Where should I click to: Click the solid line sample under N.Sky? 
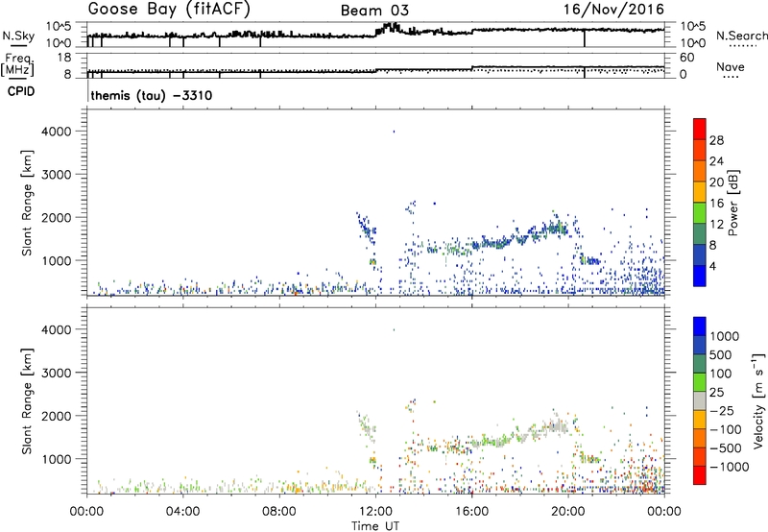18,46
